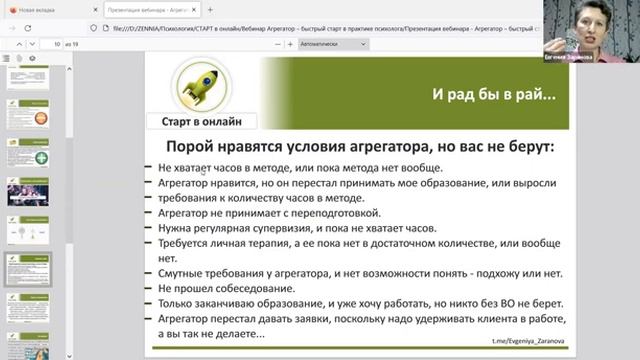Open slide thumbnail with tree diagrams

tap(28, 231)
